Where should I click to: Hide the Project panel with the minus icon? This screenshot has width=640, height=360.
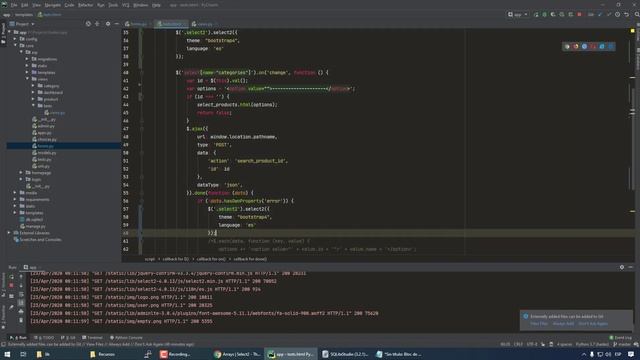click(x=116, y=24)
